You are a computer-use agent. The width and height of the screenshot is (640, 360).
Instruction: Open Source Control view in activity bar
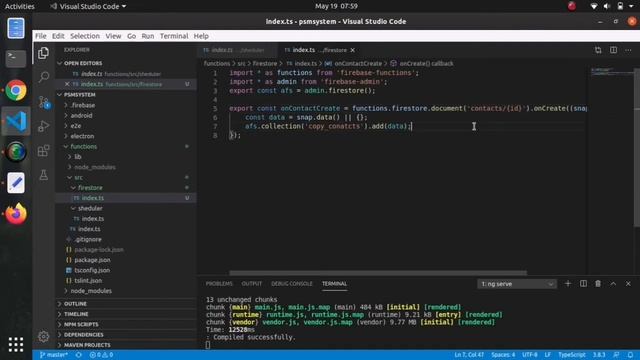[x=44, y=102]
